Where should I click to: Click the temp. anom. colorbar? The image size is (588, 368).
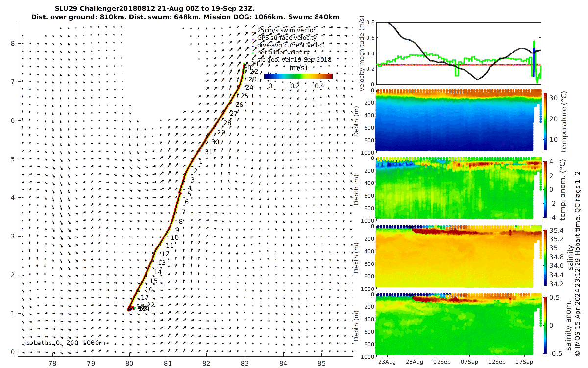click(546, 189)
